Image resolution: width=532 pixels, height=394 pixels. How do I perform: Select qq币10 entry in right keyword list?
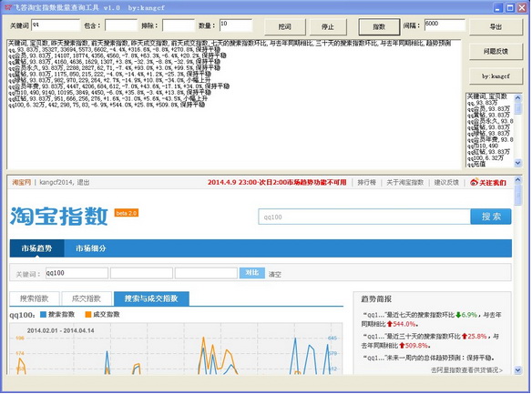[x=482, y=146]
